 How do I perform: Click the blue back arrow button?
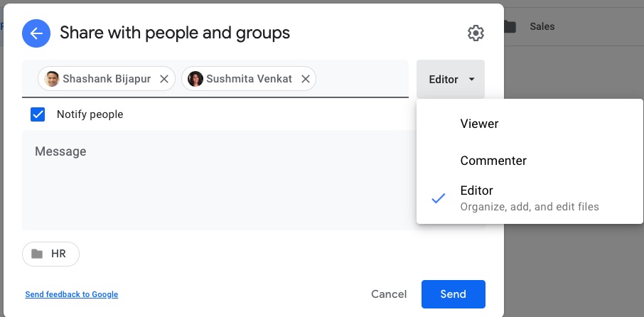[x=36, y=33]
